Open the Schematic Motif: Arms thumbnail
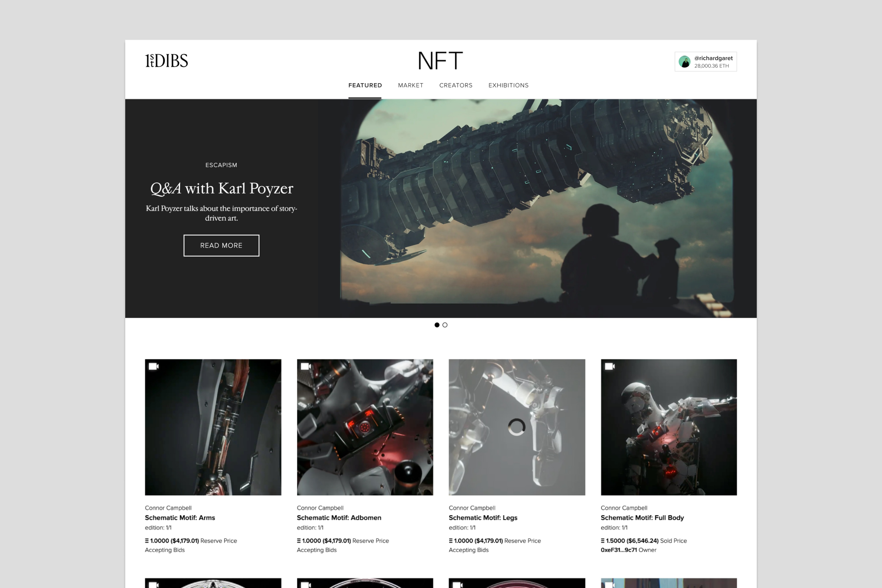 [213, 427]
